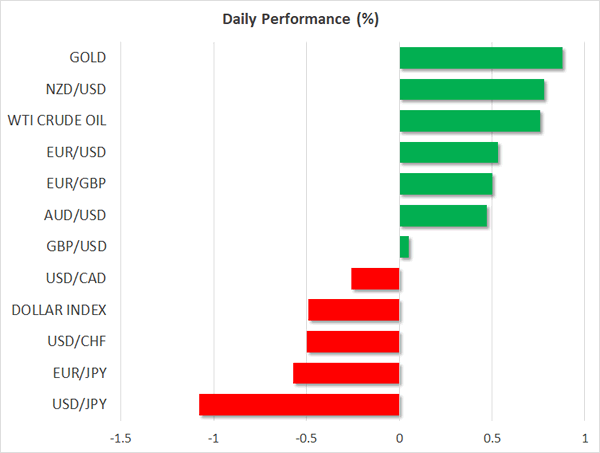Viewport: 600px width, 453px height.
Task: Click the green GOLD bar
Action: click(x=480, y=58)
